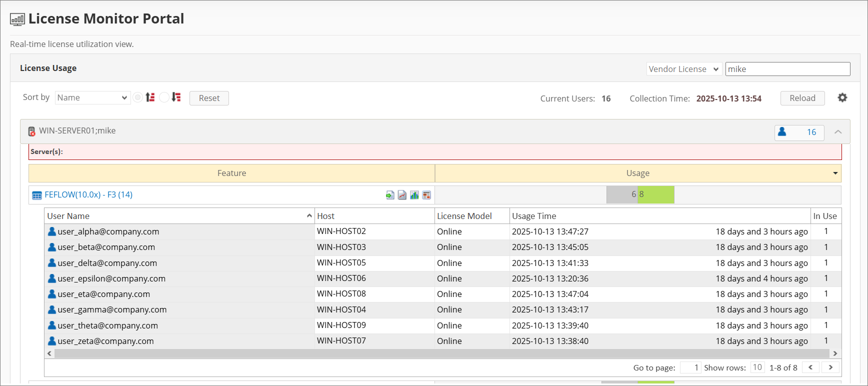
Task: Click the WIN-HOST03 cell
Action: click(374, 247)
